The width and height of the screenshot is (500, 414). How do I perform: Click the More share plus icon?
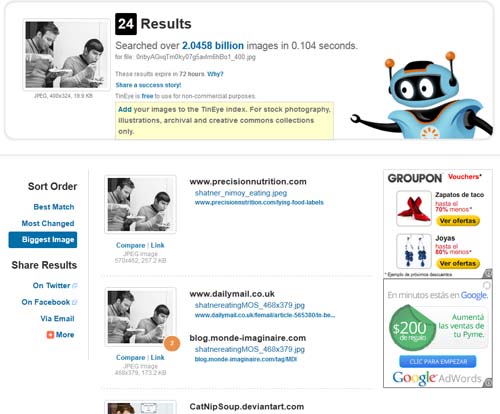tap(50, 335)
